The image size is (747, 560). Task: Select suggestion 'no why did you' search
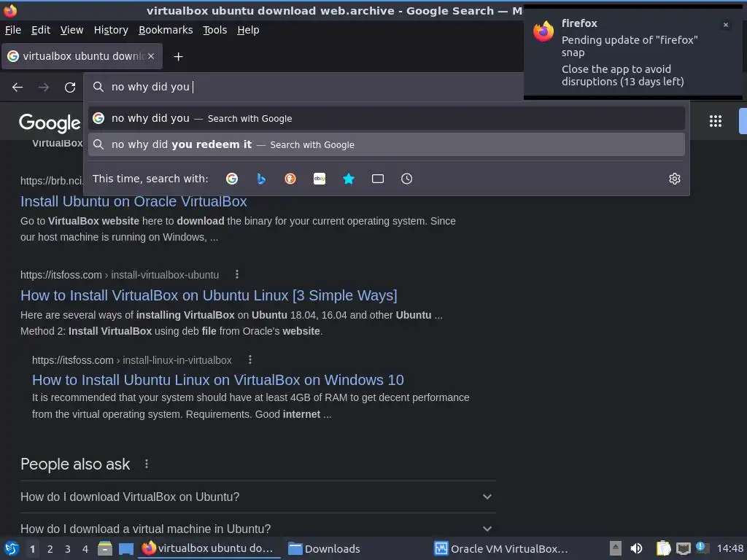(x=387, y=118)
